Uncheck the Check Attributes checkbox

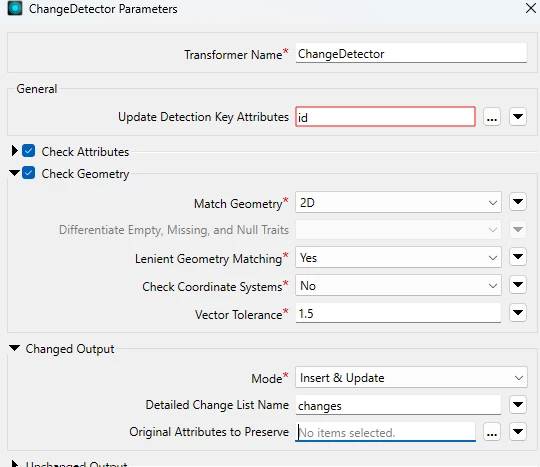pos(28,151)
